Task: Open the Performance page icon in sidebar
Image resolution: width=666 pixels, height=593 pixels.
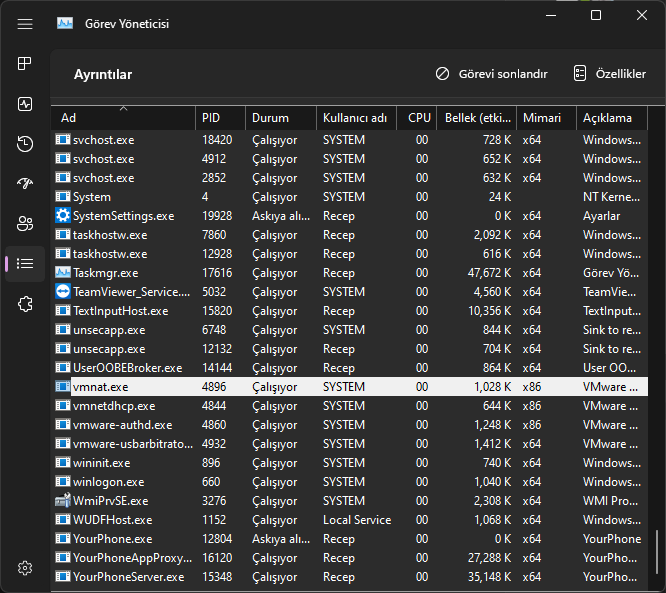Action: [25, 104]
